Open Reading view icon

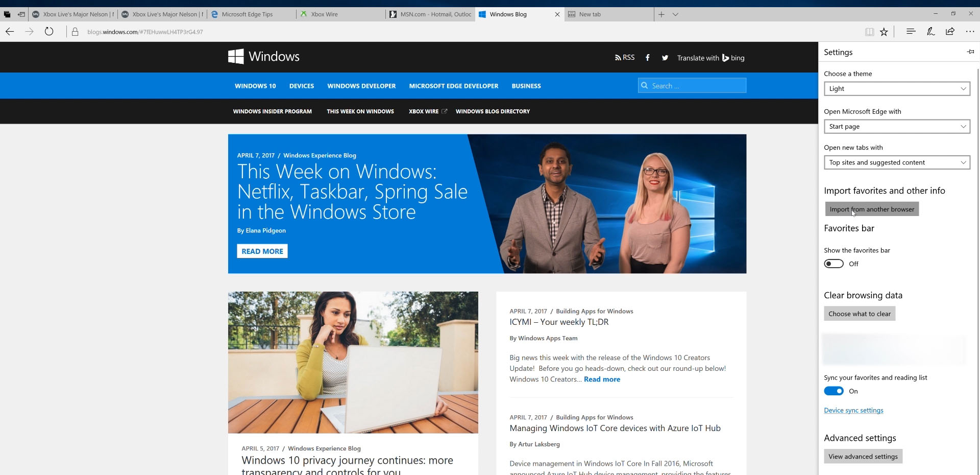click(x=869, y=32)
